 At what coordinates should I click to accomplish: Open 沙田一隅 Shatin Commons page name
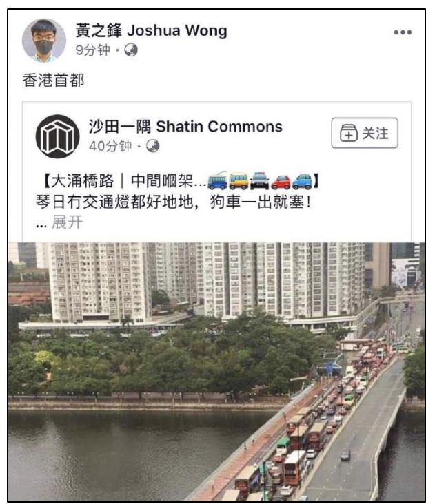click(185, 126)
